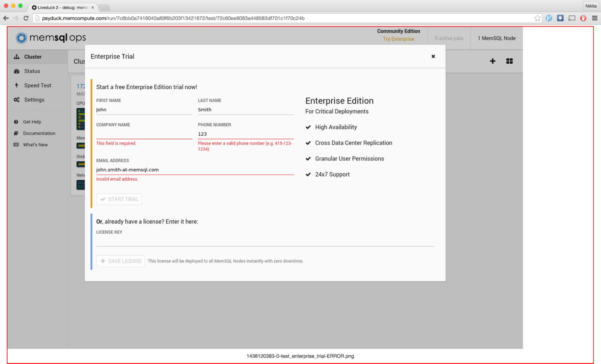The image size is (601, 364).
Task: Open Documentation link in sidebar
Action: (x=39, y=133)
